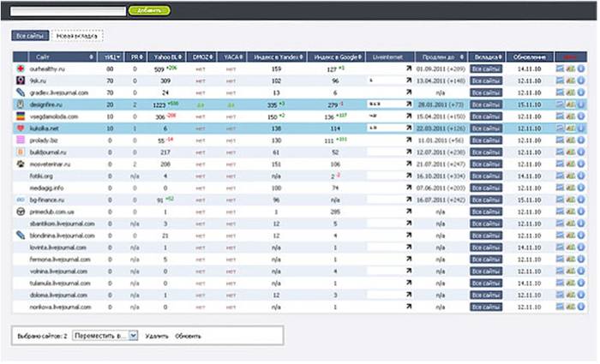This screenshot has height=364, width=600.
Task: Open the "Новая вкладка" tab
Action: pos(76,36)
